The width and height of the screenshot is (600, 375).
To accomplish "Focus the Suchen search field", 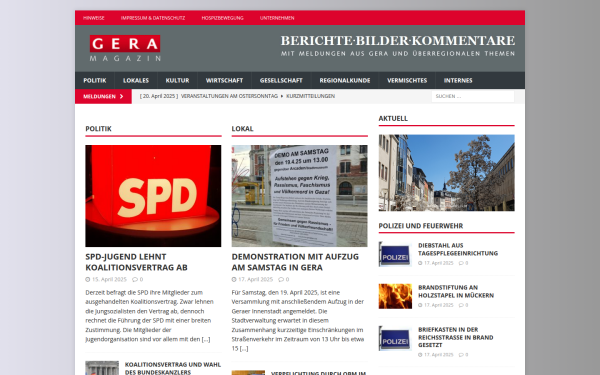I will (x=473, y=96).
